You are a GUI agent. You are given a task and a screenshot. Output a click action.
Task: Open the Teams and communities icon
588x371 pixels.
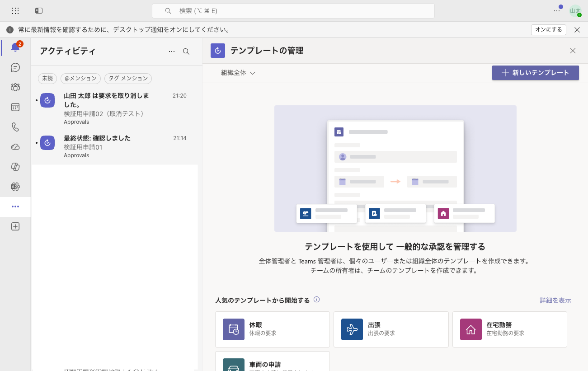click(15, 87)
